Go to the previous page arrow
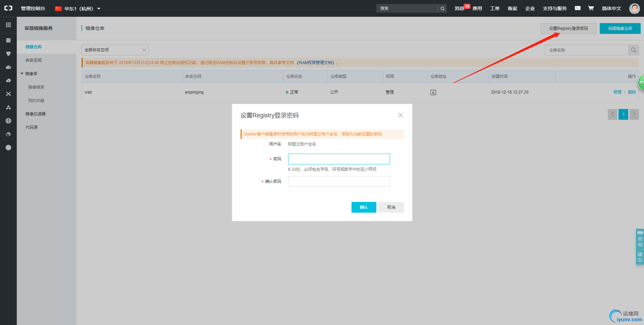 pos(612,114)
